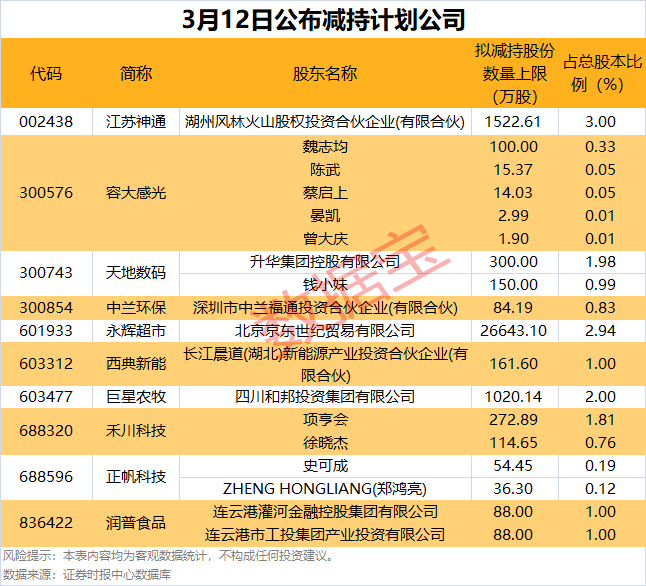The image size is (646, 586).
Task: Select the value 26643.10
Action: point(511,328)
